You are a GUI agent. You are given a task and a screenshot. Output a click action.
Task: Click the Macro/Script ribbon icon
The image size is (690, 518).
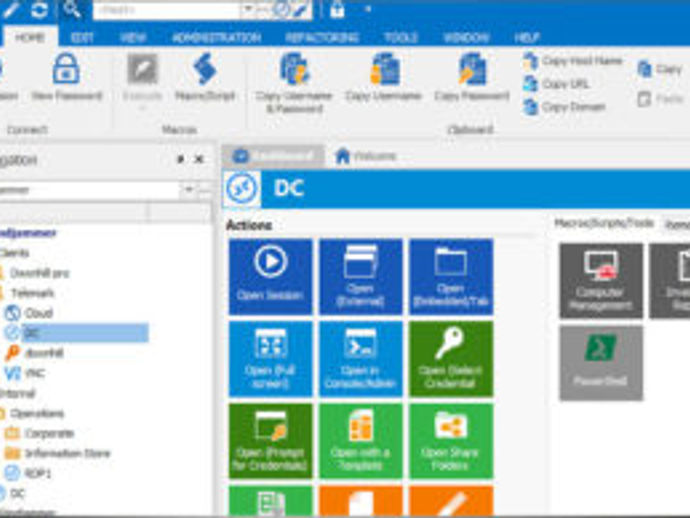(x=205, y=69)
